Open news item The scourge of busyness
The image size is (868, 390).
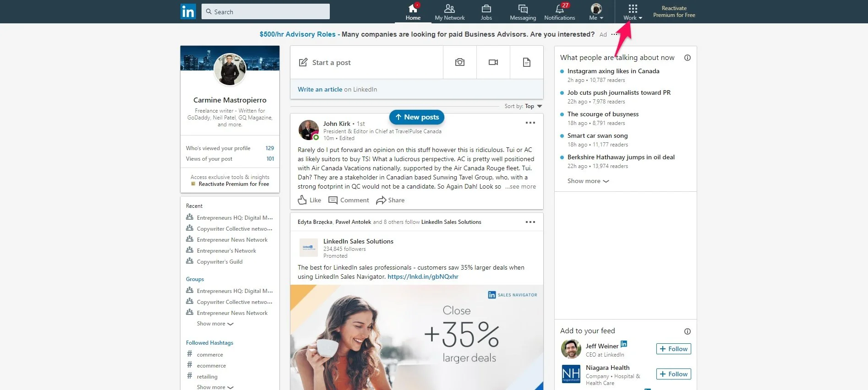603,114
